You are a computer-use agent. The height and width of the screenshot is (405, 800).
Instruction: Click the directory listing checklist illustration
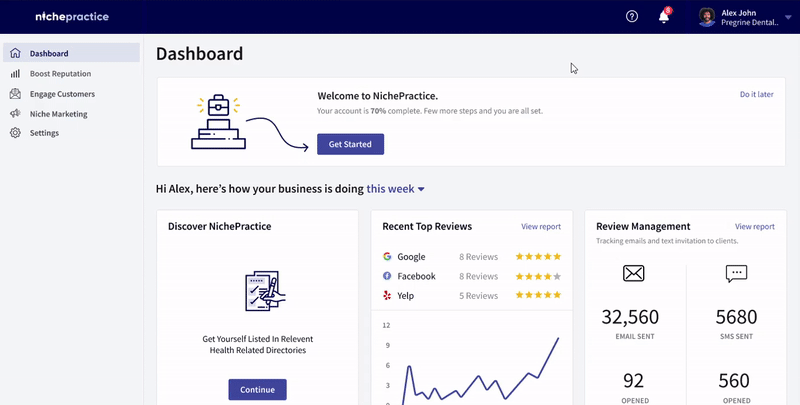(265, 290)
